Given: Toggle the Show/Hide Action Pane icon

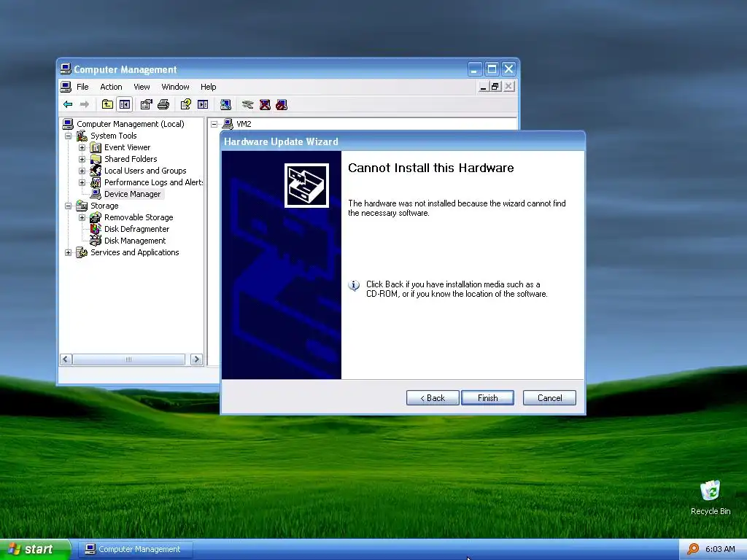Looking at the screenshot, I should [x=203, y=104].
